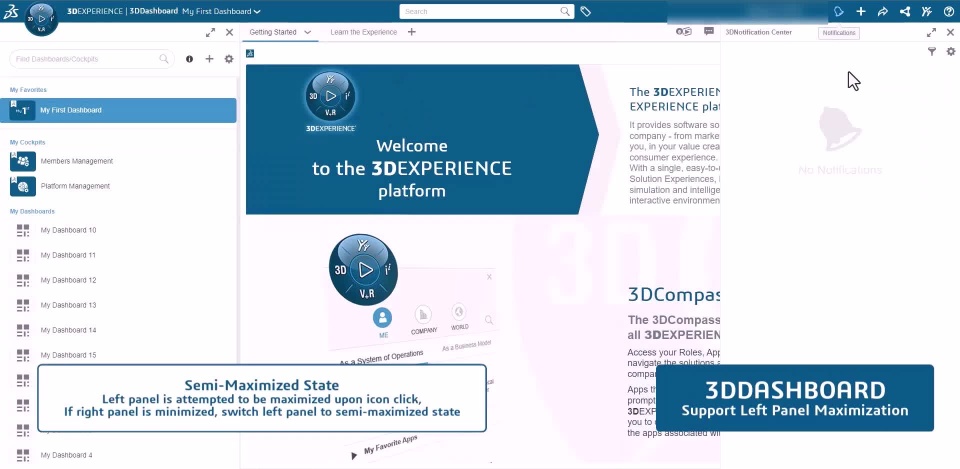This screenshot has width=960, height=469.
Task: Close the left dashboards panel
Action: pos(230,32)
